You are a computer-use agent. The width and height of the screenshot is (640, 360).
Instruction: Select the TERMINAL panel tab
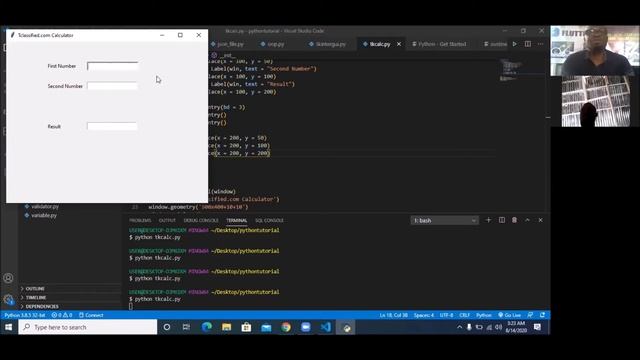237,220
